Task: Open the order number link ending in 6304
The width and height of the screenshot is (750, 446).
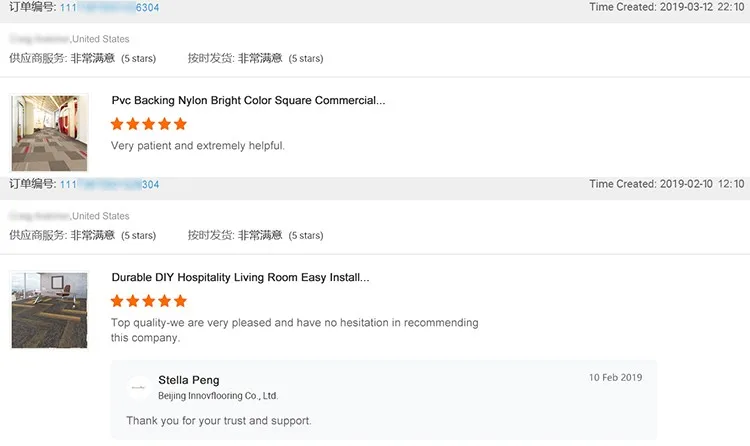Action: pyautogui.click(x=109, y=8)
